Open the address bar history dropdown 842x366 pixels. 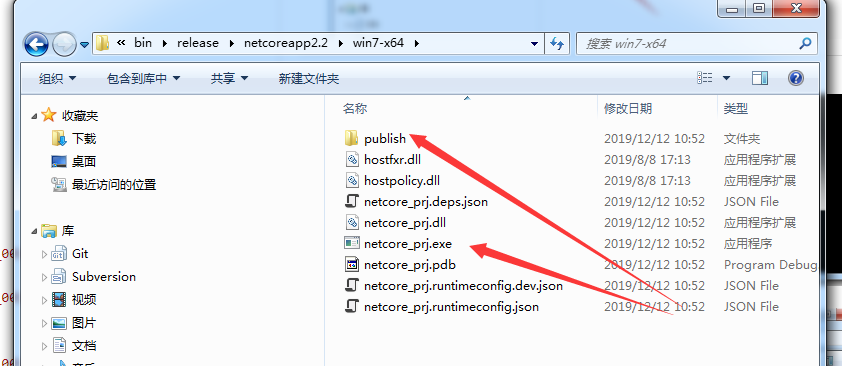click(534, 43)
